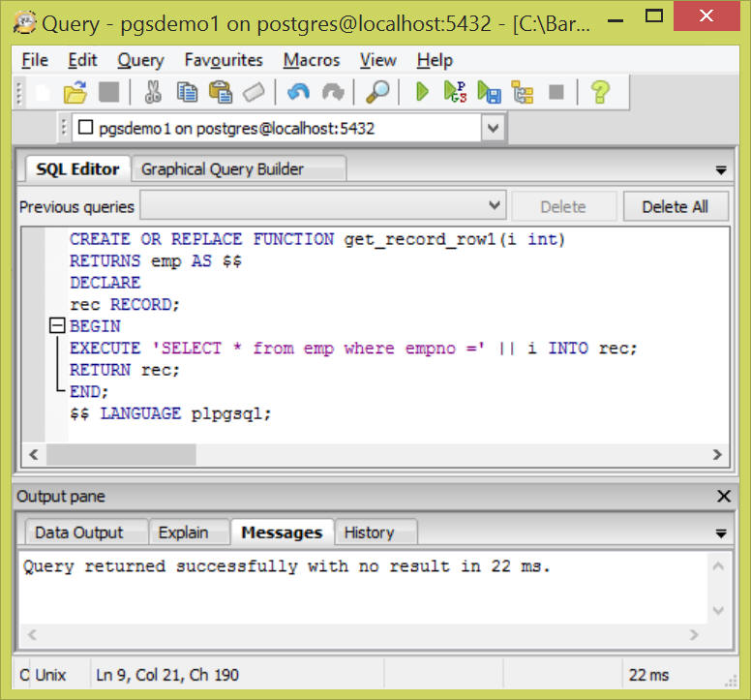Click Execute to file icon
The width and height of the screenshot is (751, 700).
(x=489, y=92)
